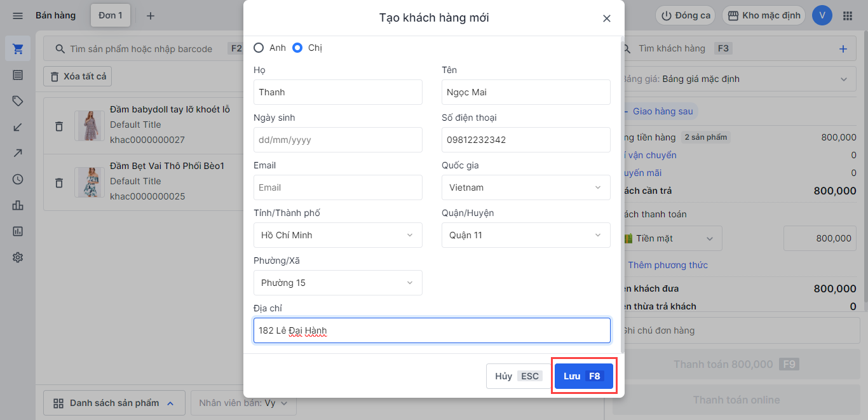Add new customer with plus icon

coord(843,49)
